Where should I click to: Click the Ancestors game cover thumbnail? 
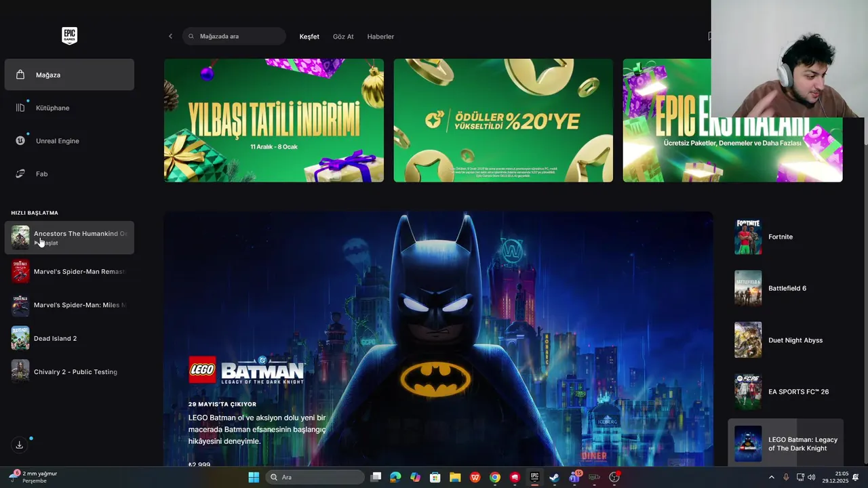pos(20,238)
